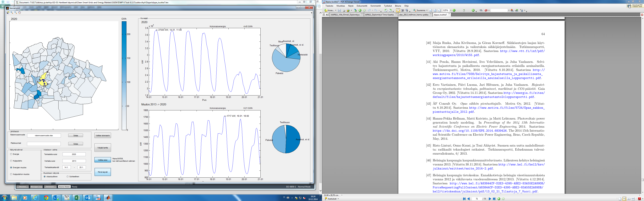Activate the Zoom Out magnifier in skenariointi
Screen dimensions: 644x201
[x=15, y=13]
